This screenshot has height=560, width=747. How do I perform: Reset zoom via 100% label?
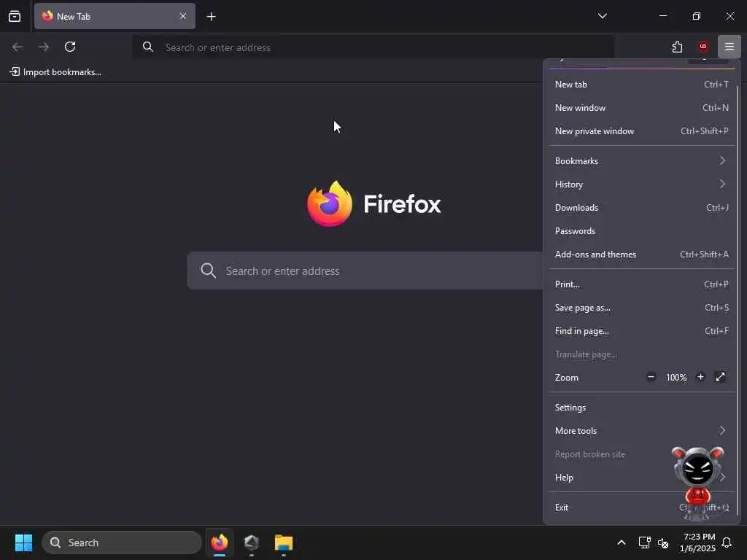click(676, 378)
